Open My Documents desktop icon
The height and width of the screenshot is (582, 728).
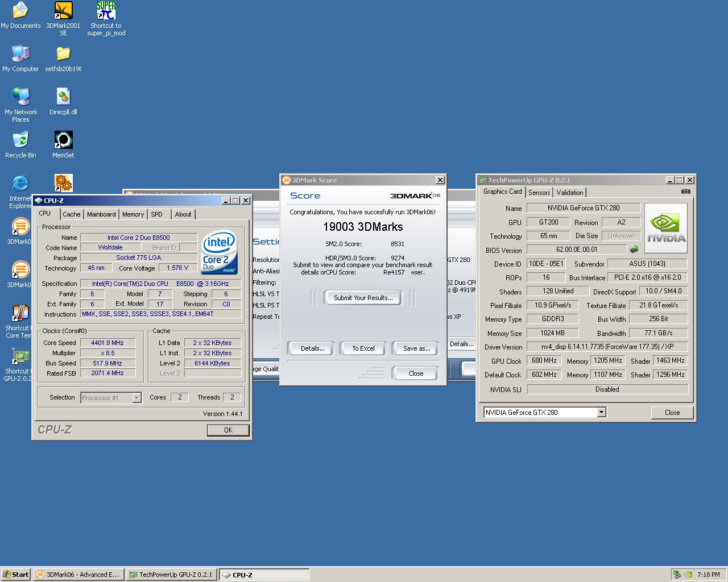point(20,15)
